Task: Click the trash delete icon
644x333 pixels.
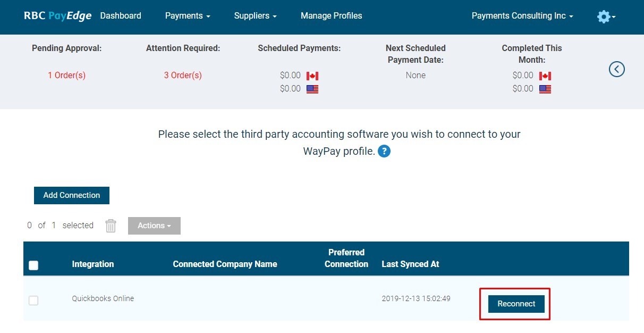Action: [111, 226]
